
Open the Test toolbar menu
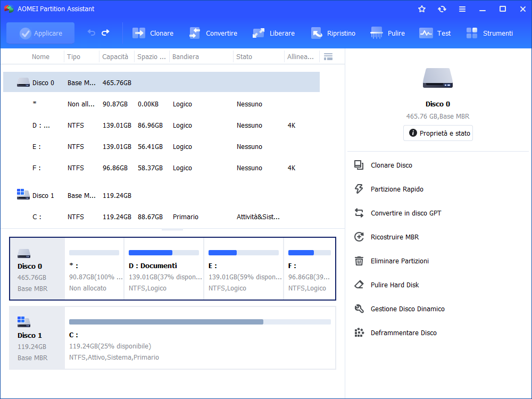pyautogui.click(x=435, y=33)
